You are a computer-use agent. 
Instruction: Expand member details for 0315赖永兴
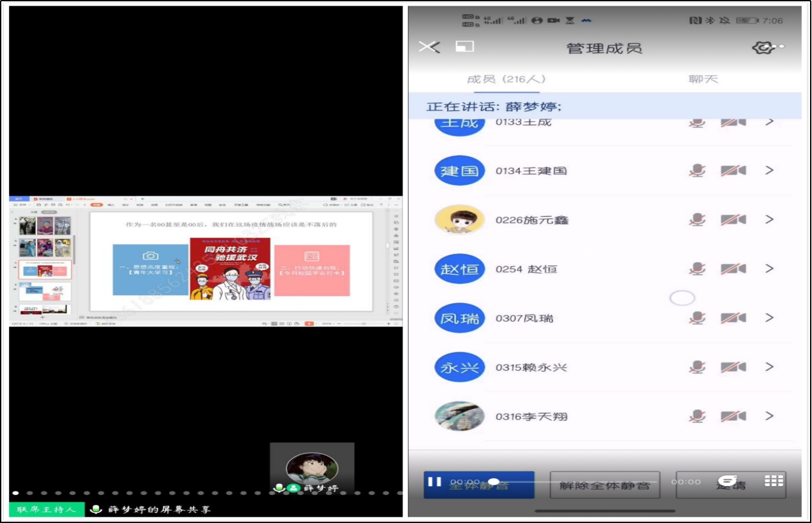point(770,367)
